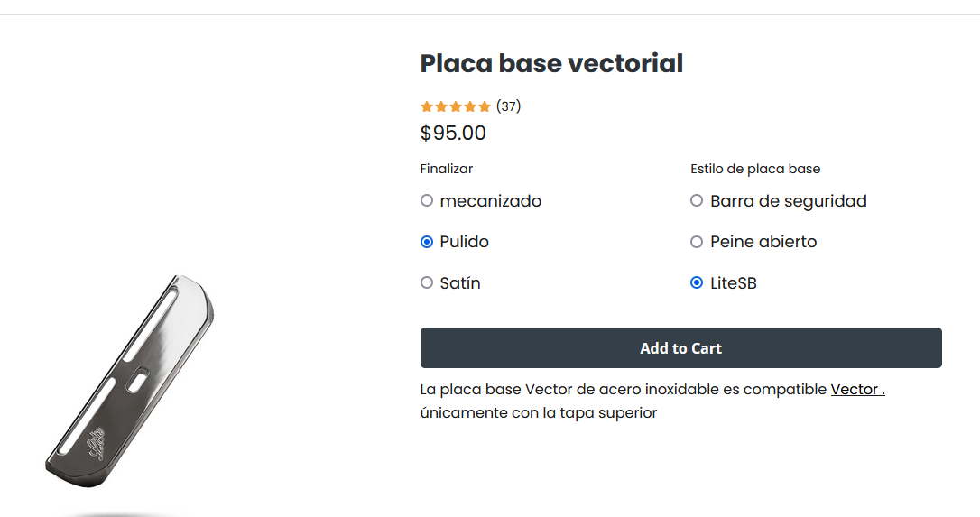Click the Finalizar option group label
980x517 pixels.
pos(447,169)
